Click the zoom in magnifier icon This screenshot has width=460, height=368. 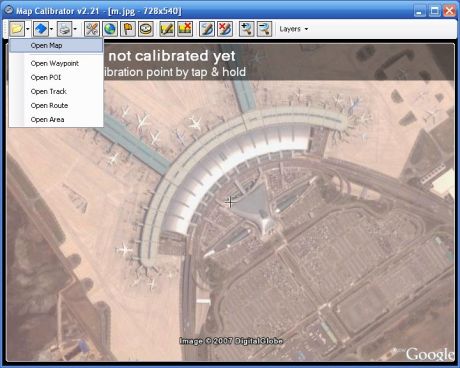click(x=246, y=29)
